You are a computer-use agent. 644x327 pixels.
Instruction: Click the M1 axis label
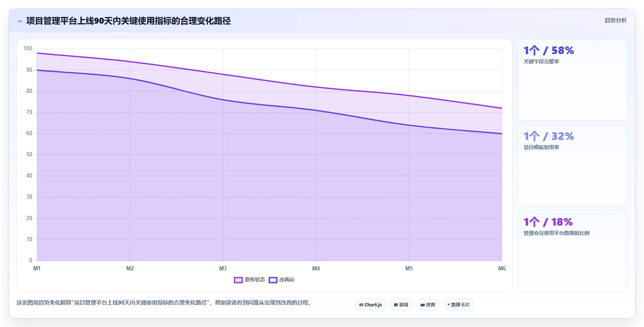37,269
